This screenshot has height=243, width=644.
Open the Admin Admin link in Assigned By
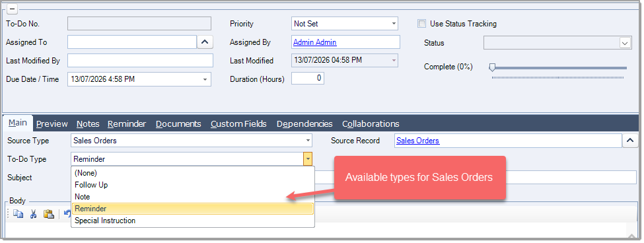coord(315,42)
